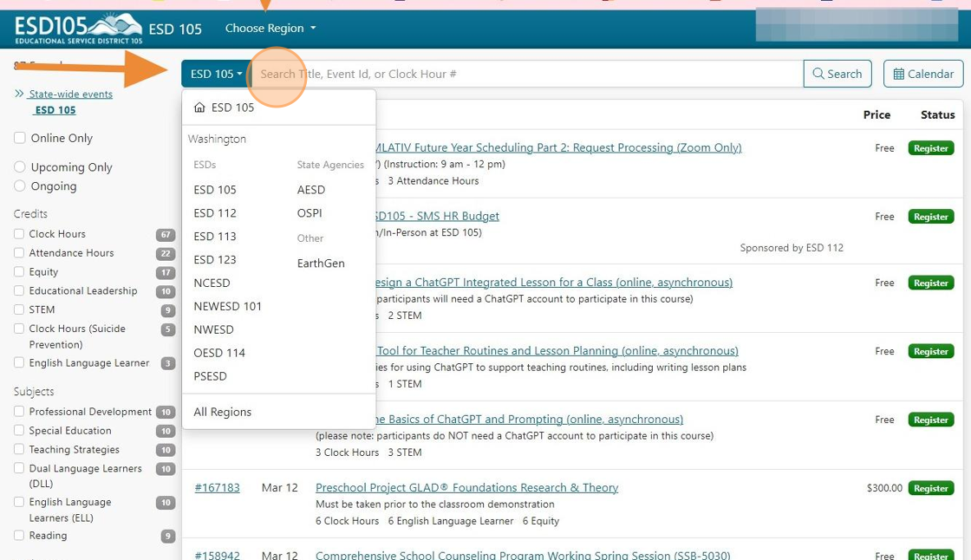Register for ChatGPT Integrated Lesson event
This screenshot has width=971, height=560.
pyautogui.click(x=931, y=283)
